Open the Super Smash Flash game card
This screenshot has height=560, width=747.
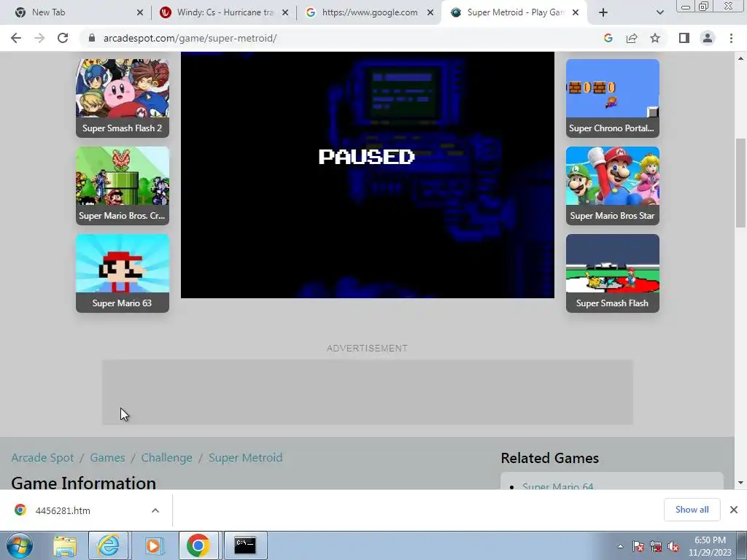613,273
